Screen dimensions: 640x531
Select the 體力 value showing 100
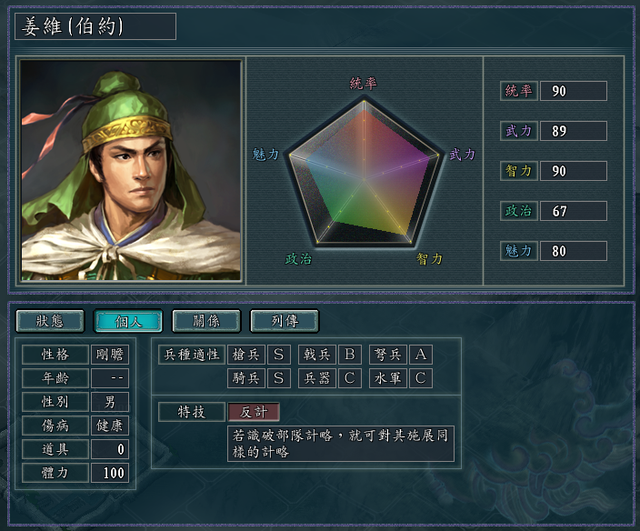111,472
